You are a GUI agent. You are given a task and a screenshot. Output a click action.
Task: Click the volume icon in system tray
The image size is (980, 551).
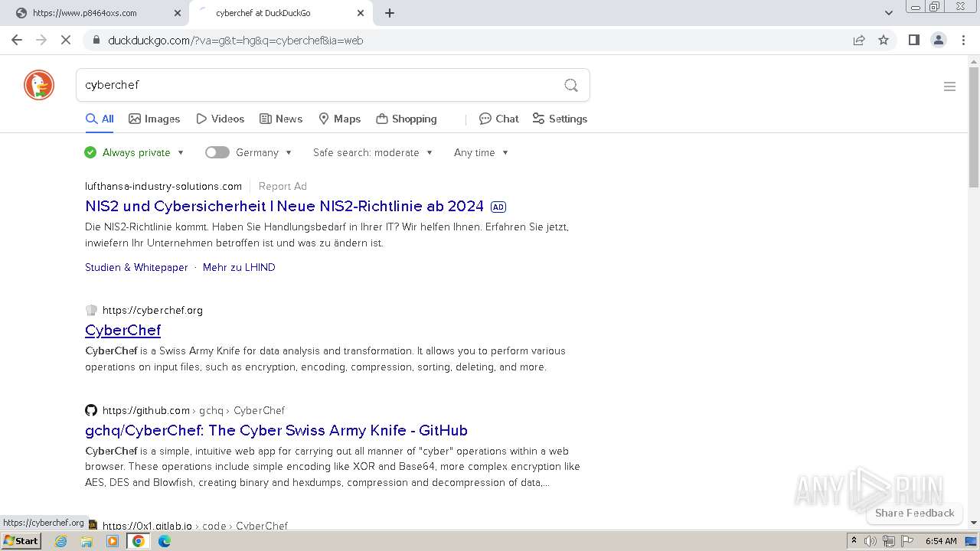pos(871,541)
